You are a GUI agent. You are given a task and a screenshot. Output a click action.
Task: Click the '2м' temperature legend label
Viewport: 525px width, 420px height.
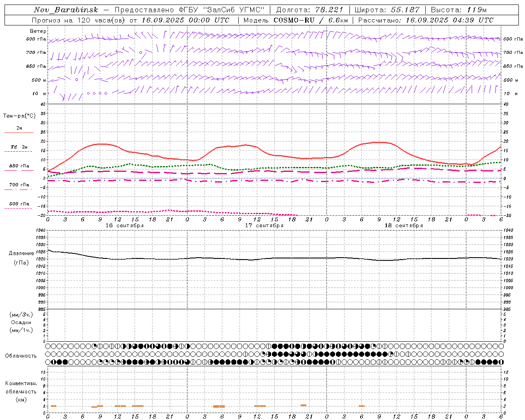[19, 128]
